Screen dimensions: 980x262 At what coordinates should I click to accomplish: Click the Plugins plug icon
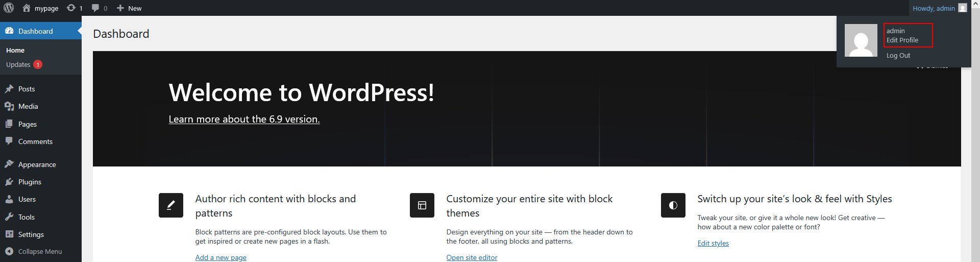tap(9, 182)
